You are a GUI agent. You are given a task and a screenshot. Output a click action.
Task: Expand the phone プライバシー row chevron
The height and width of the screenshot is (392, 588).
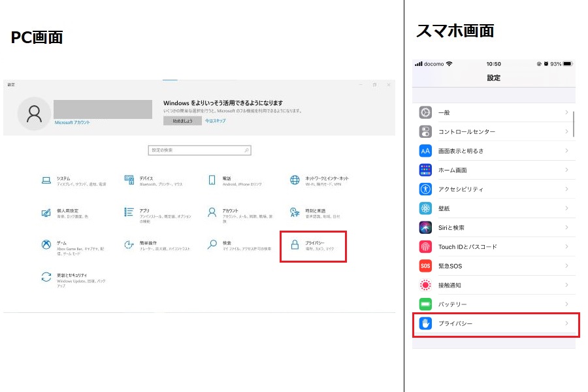click(566, 323)
